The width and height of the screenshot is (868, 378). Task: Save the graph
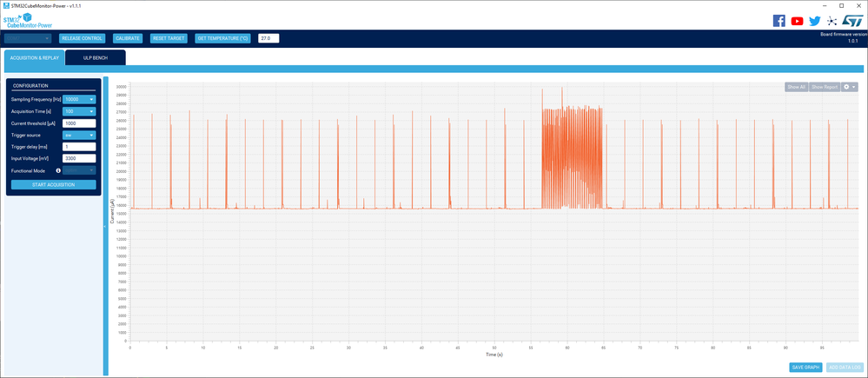coord(805,368)
